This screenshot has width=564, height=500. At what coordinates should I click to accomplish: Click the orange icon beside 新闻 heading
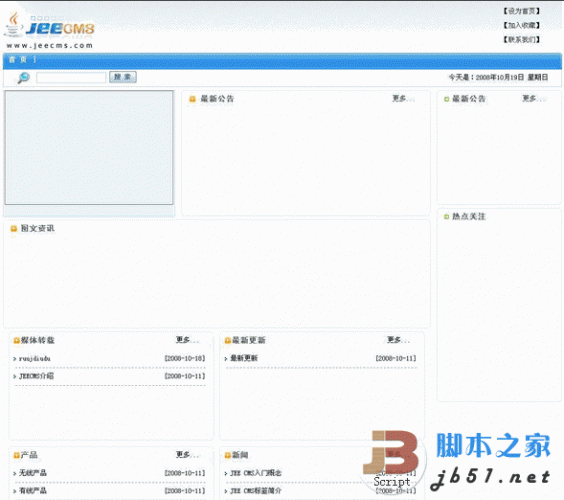pos(227,455)
